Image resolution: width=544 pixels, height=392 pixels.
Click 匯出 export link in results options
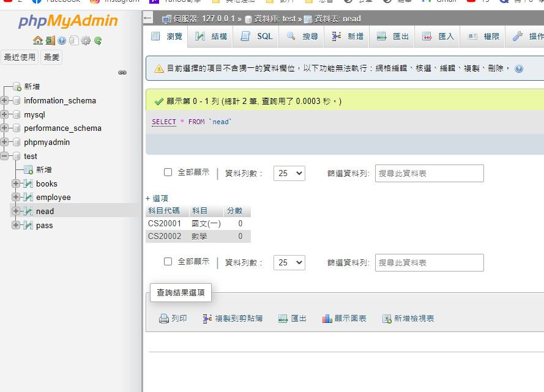[x=292, y=318]
